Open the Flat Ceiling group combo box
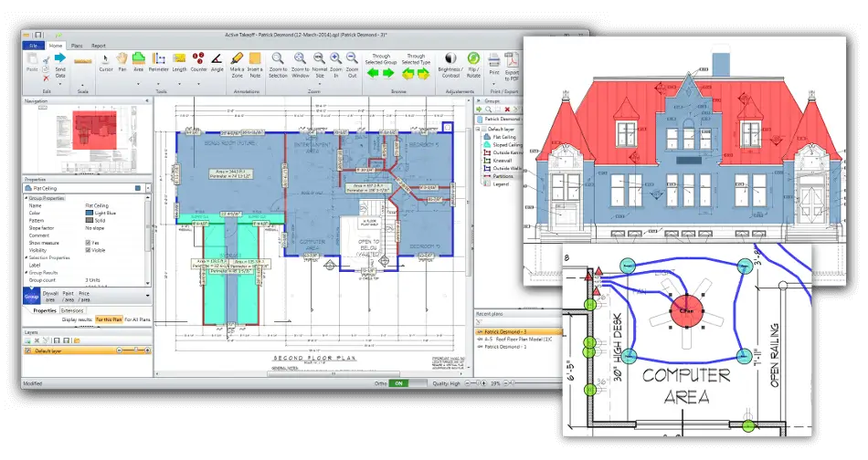 [x=87, y=189]
